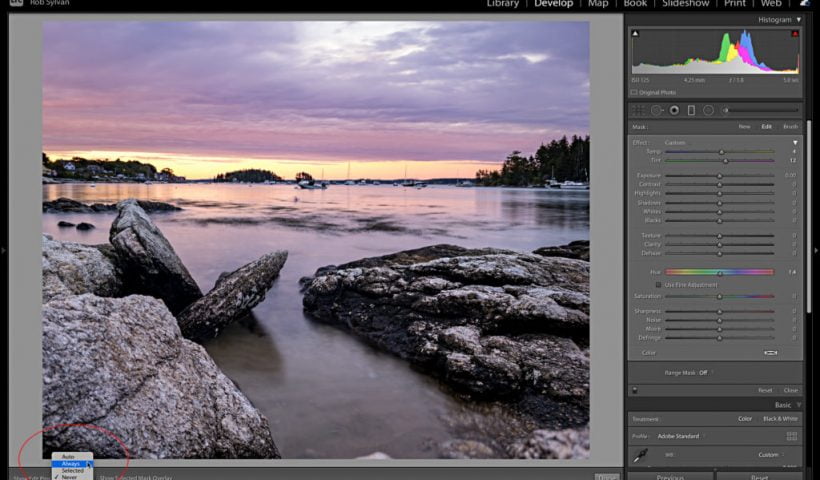Screen dimensions: 820x480
Task: Select the Spot Removal tool
Action: (x=657, y=110)
